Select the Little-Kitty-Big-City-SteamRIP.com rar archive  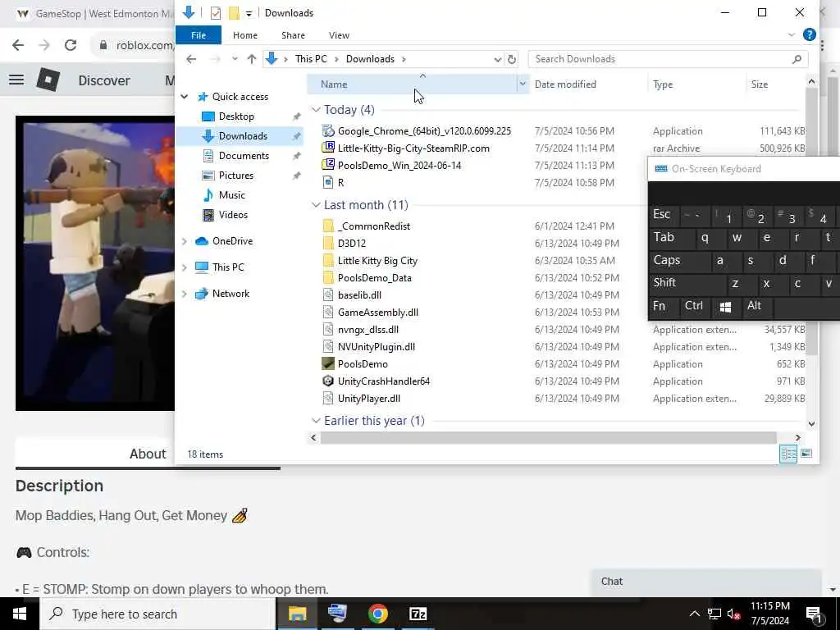[413, 148]
